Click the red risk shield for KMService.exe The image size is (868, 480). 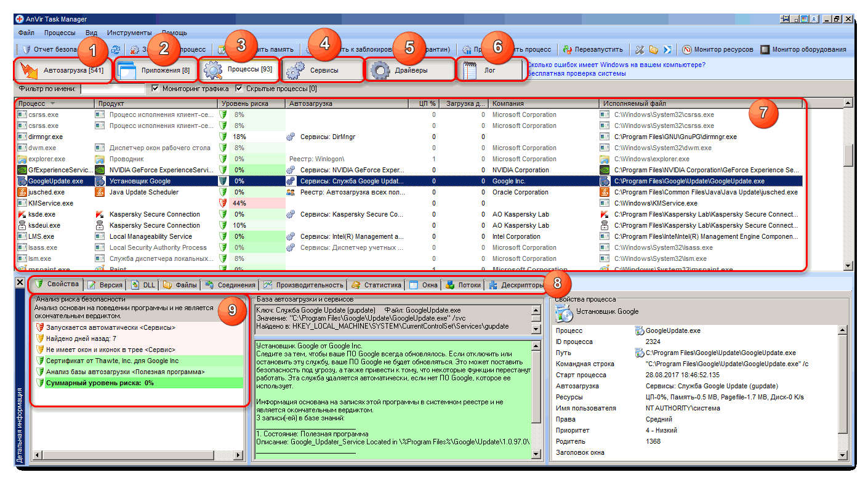click(x=223, y=203)
